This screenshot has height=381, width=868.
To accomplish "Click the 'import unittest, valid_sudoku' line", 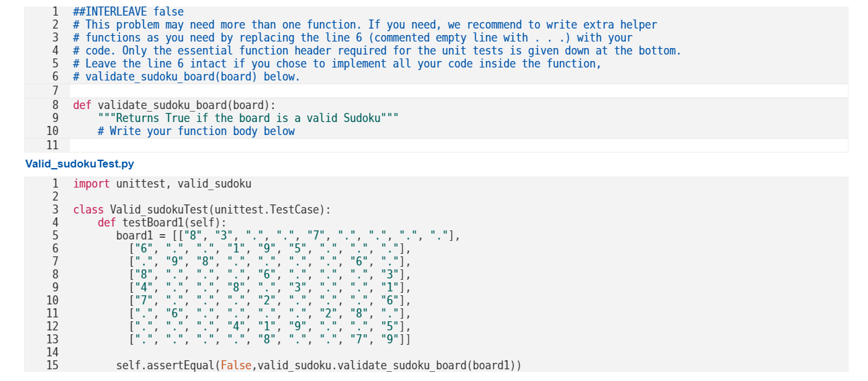I will click(162, 184).
